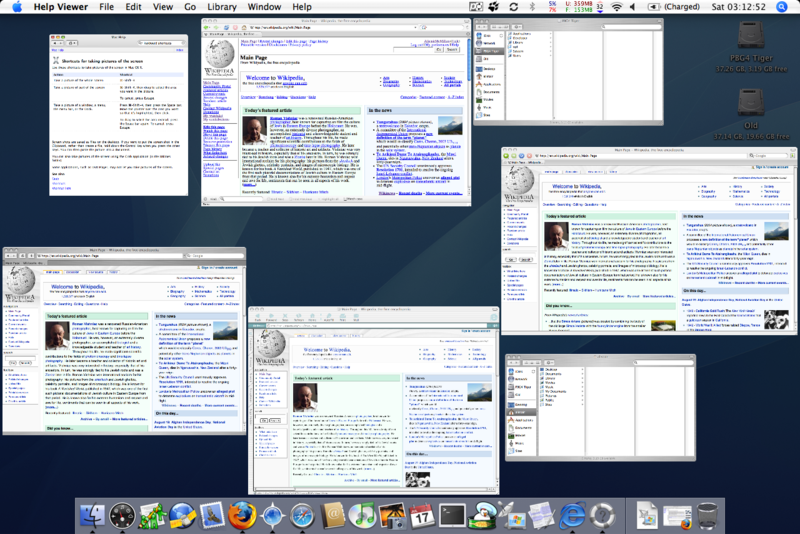800x534 pixels.
Task: Open the paw print menu bar icon
Action: coord(494,7)
